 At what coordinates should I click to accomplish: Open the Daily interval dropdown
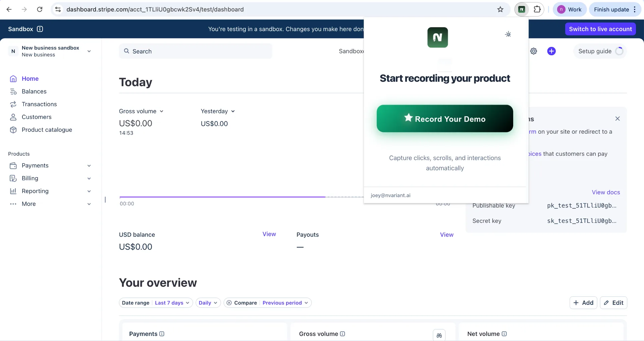tap(208, 303)
